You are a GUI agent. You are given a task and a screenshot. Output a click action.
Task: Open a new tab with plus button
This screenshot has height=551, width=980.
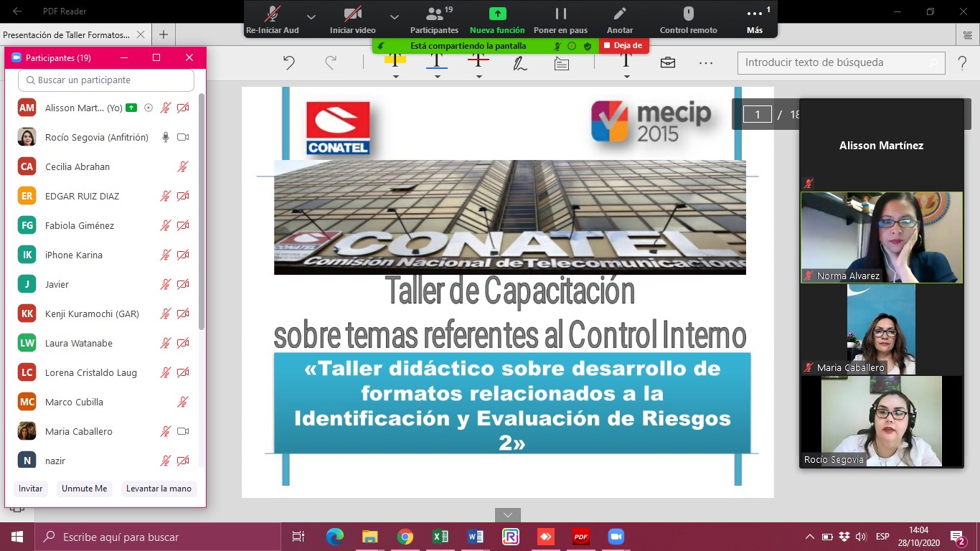pos(164,34)
